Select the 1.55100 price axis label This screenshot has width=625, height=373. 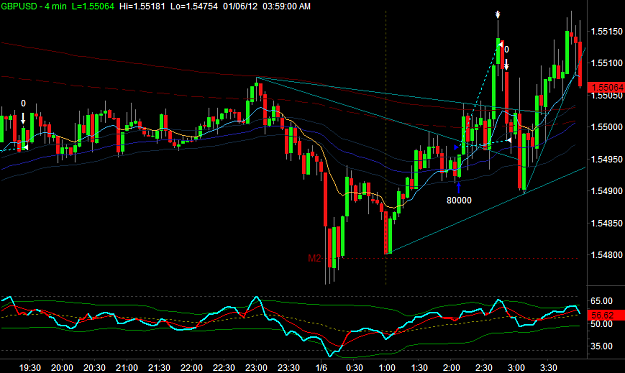606,63
